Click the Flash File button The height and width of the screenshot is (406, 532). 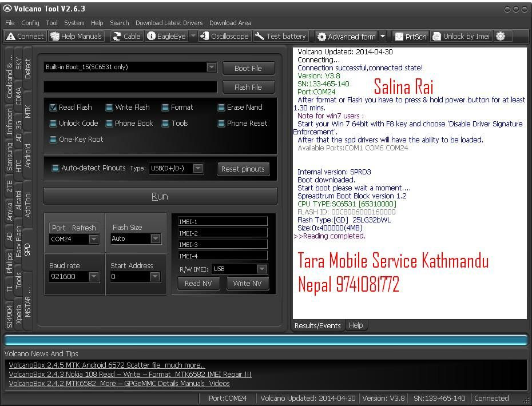click(248, 87)
